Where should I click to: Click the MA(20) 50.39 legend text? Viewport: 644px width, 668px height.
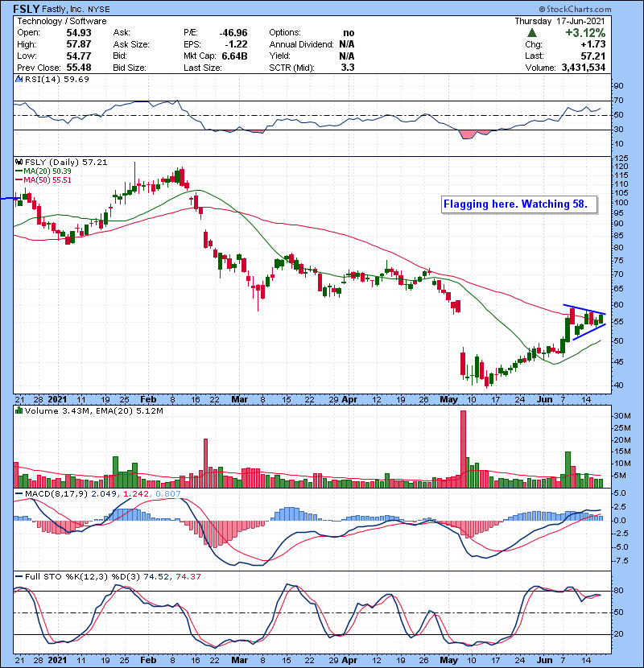coord(47,171)
